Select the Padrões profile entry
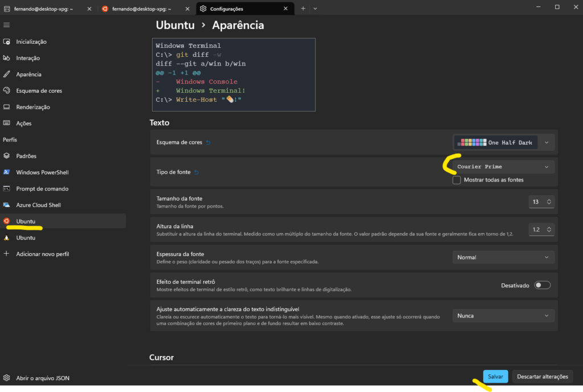This screenshot has height=392, width=583. (x=26, y=156)
